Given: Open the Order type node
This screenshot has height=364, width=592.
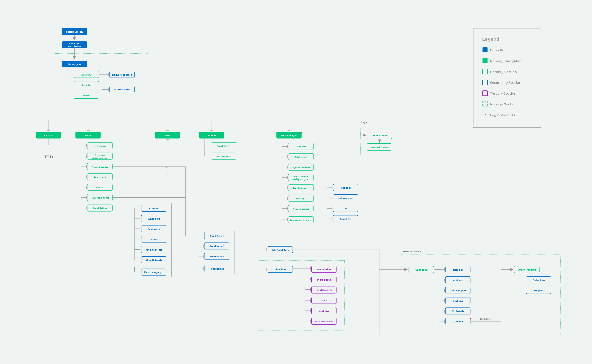Looking at the screenshot, I should [x=74, y=64].
